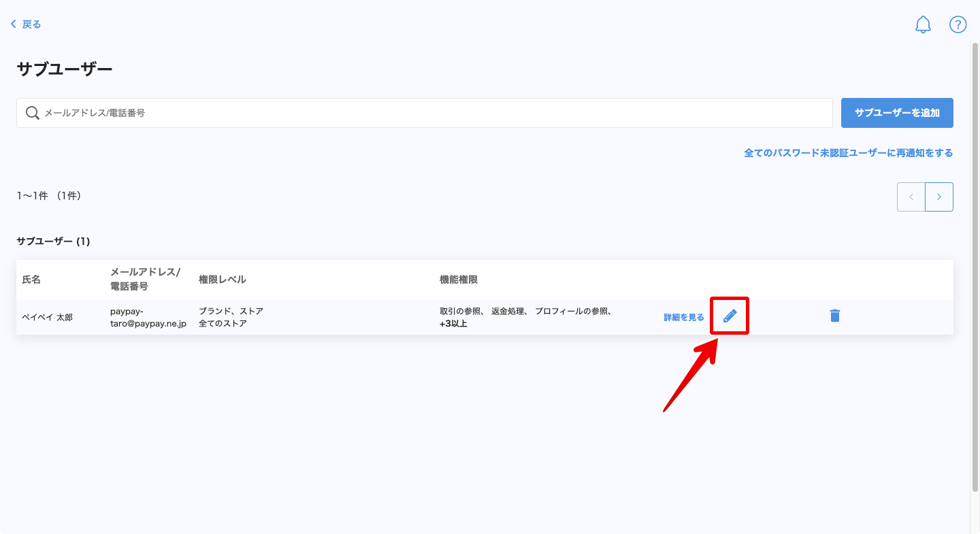
Task: Click the pencil edit icon for ペイペイ 太郎
Action: (730, 316)
